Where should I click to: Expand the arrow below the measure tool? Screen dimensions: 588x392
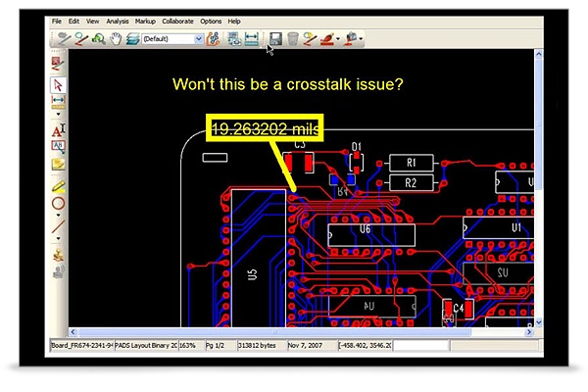click(57, 112)
